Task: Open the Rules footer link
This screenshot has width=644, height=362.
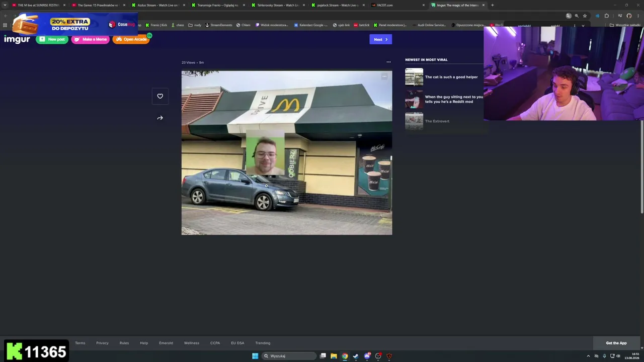Action: click(124, 343)
